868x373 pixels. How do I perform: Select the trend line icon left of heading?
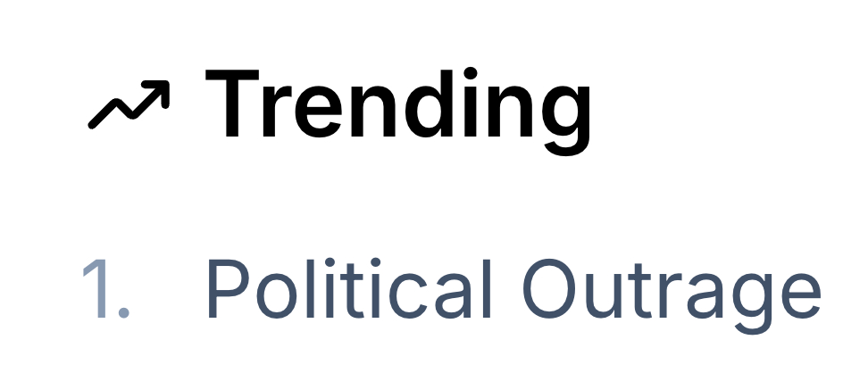129,103
